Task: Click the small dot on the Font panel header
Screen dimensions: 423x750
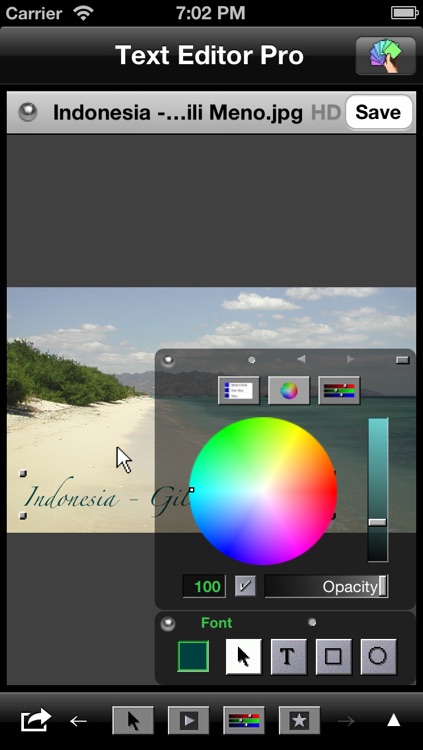Action: [312, 622]
